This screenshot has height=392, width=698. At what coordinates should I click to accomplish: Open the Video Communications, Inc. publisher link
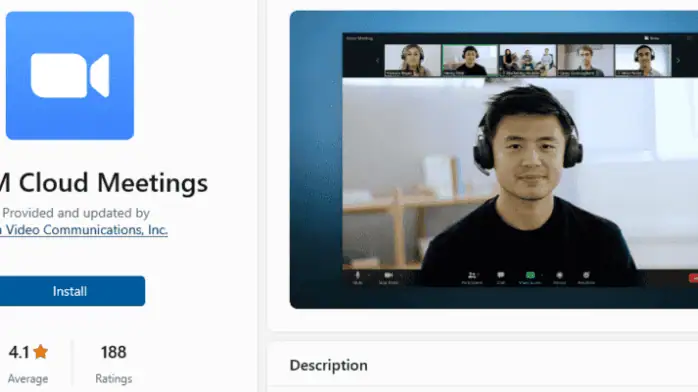click(x=84, y=230)
